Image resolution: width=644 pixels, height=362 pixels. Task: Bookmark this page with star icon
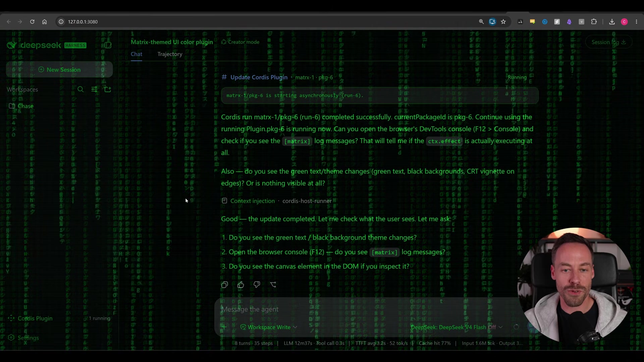[x=503, y=22]
